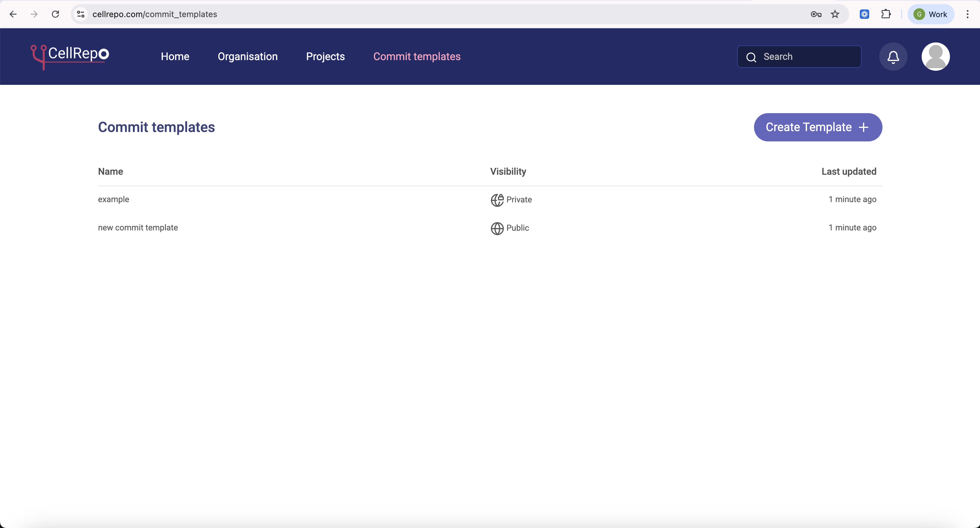Open the browser extensions puzzle icon
The height and width of the screenshot is (528, 980).
(x=886, y=14)
